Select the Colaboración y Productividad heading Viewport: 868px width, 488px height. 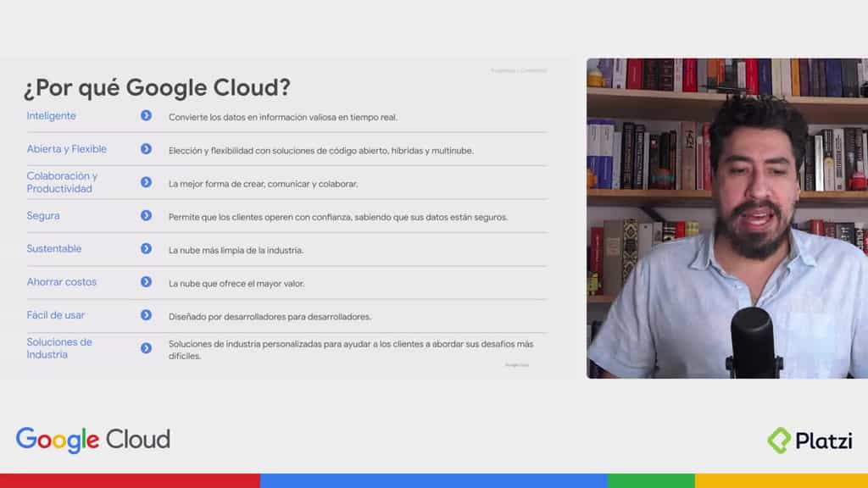click(62, 182)
